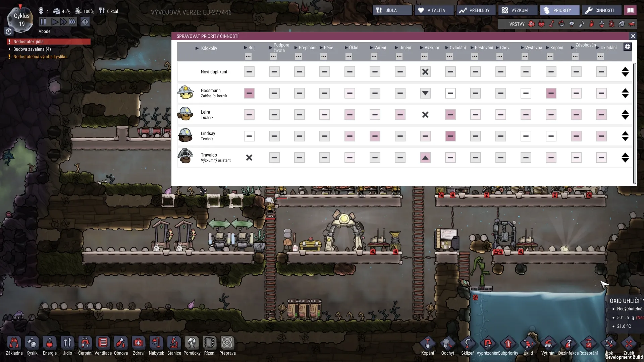Toggle Gossmann's Boj priority
Screen dimensions: 644x362
pyautogui.click(x=249, y=93)
